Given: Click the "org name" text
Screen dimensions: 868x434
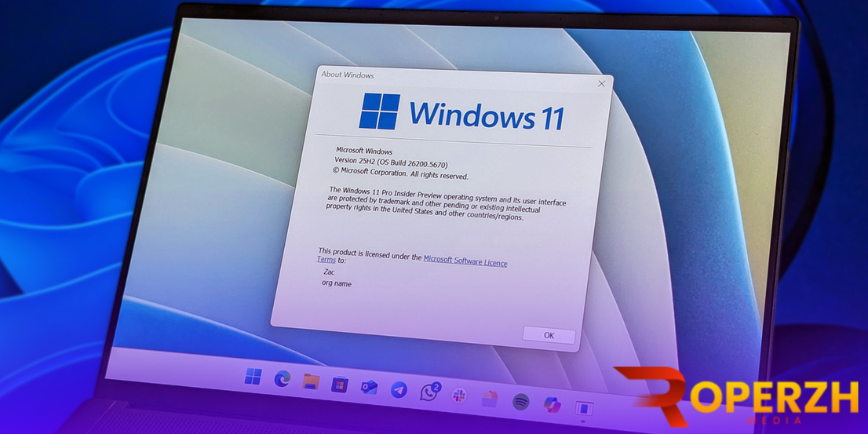Looking at the screenshot, I should (x=337, y=283).
